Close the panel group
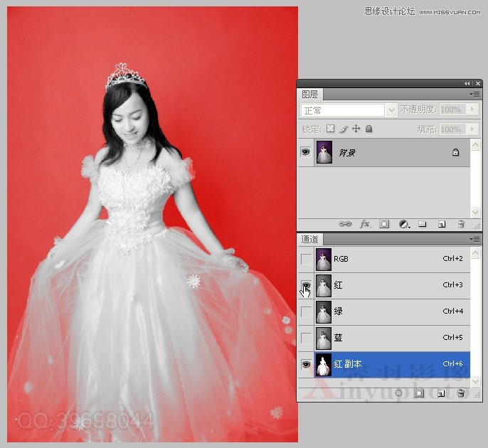 pos(478,83)
